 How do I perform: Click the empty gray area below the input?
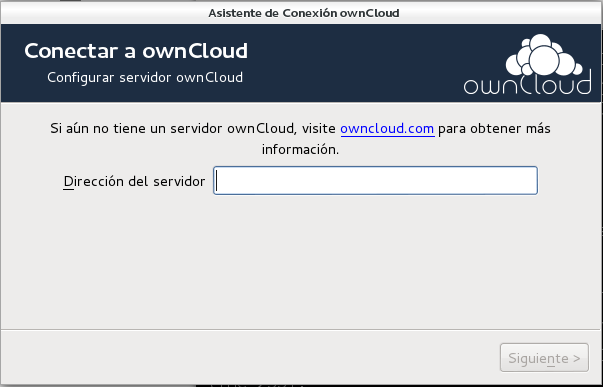pyautogui.click(x=300, y=262)
